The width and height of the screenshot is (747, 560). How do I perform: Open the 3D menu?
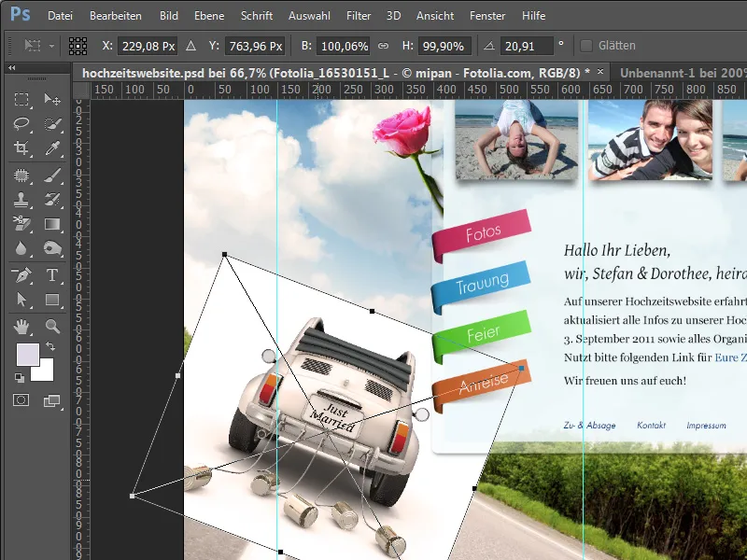pos(393,16)
